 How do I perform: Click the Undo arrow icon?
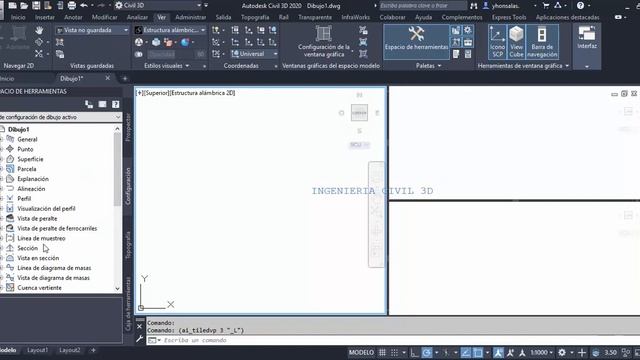[x=84, y=5]
